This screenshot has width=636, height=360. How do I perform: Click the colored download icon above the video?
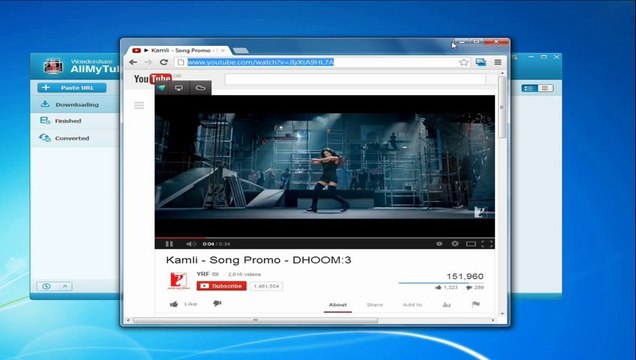(162, 88)
